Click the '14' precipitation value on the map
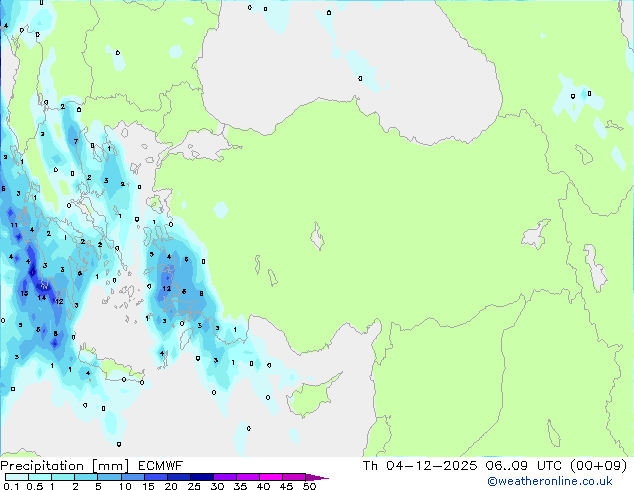This screenshot has width=634, height=490. click(42, 298)
